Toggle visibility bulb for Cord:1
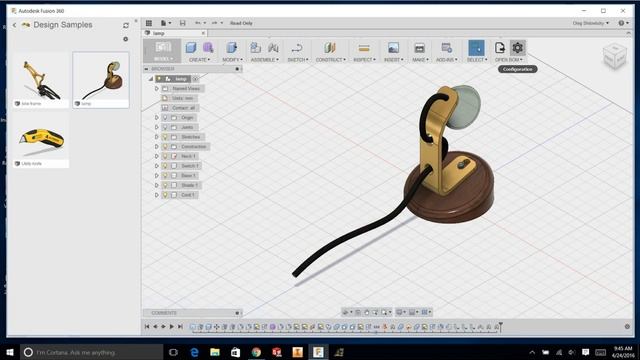The image size is (640, 360). click(165, 195)
